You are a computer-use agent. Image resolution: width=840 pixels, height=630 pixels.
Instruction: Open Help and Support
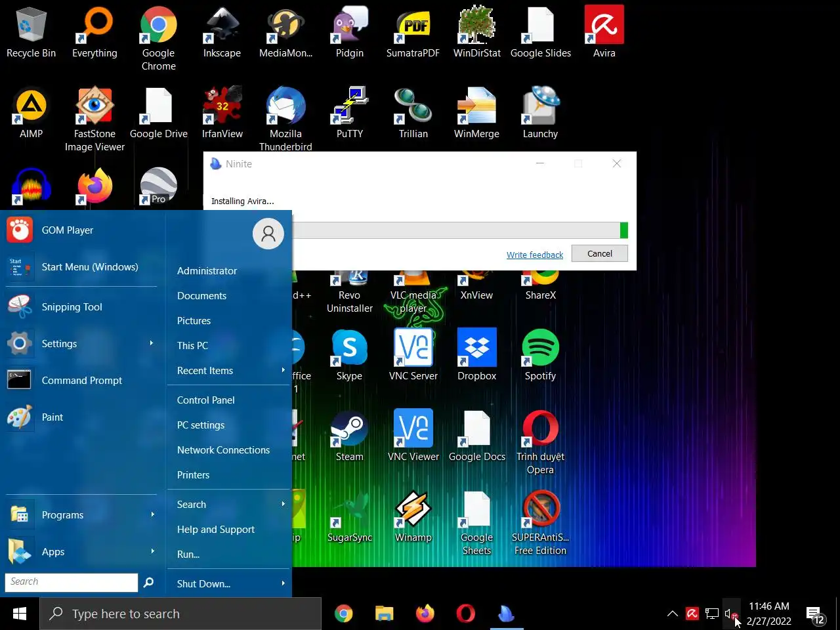(x=229, y=529)
